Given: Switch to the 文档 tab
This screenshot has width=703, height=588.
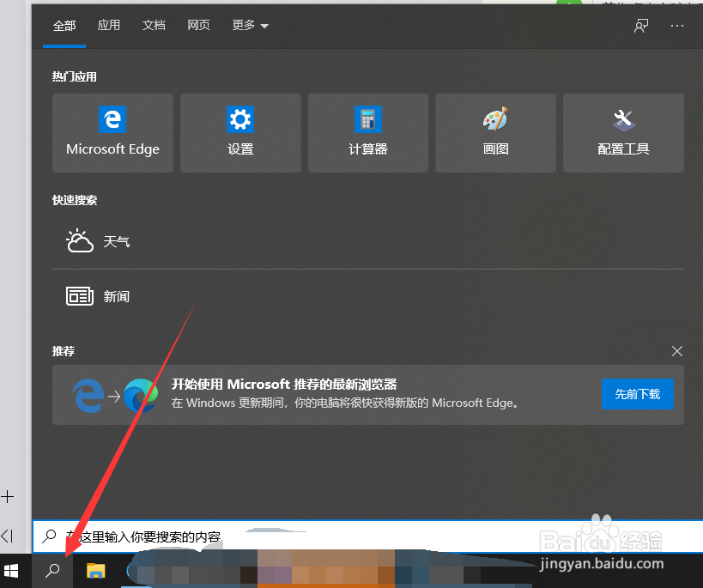Looking at the screenshot, I should coord(154,25).
